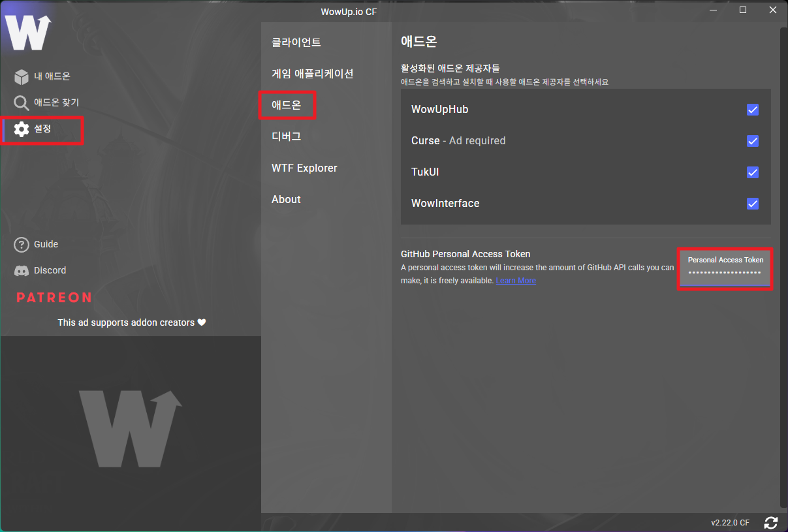Disable the TukUI provider checkbox

point(753,172)
